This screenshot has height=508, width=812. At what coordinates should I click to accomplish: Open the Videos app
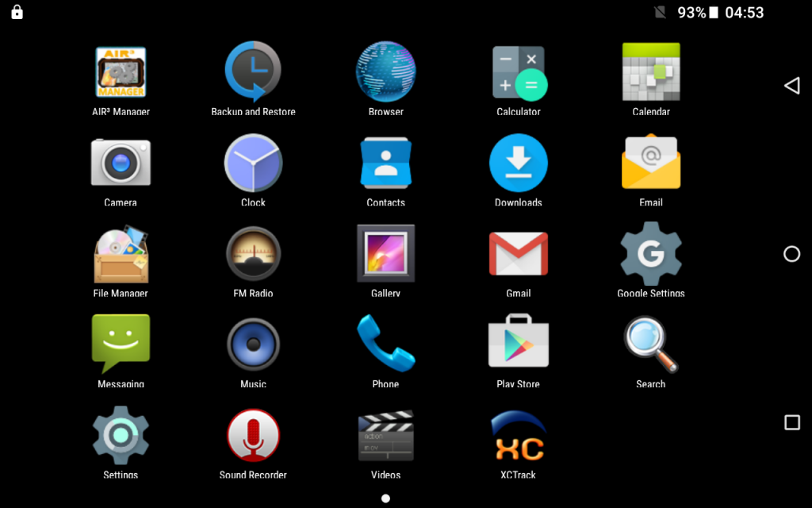coord(386,436)
